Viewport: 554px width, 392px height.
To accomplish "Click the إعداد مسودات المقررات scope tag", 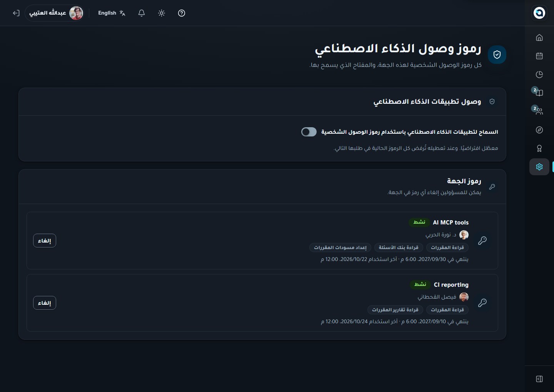I will [340, 247].
